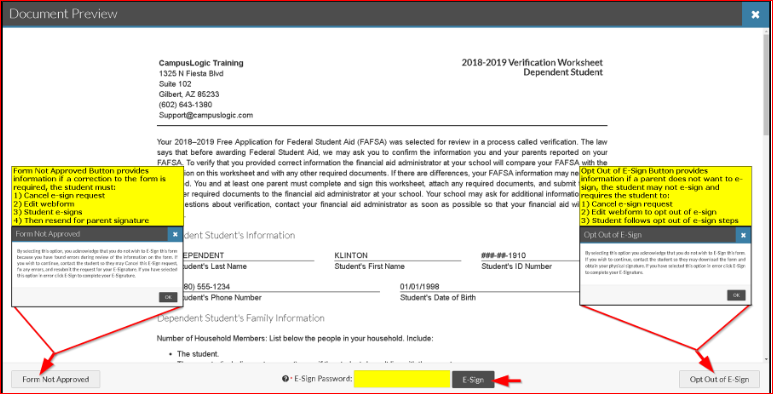Click the Gilbert, AZ 85233 line
This screenshot has height=394, width=773.
point(189,94)
